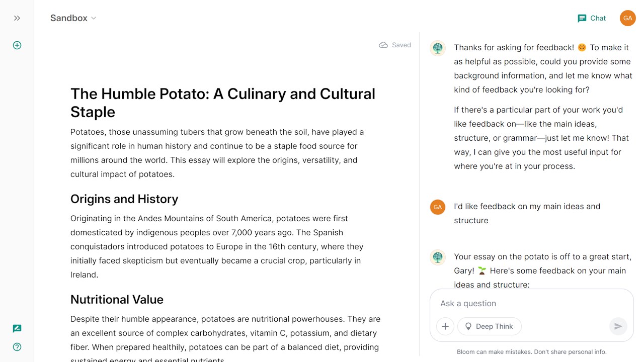Viewport: 644px width, 362px height.
Task: Click the Bloom tree avatar in first message
Action: click(438, 48)
